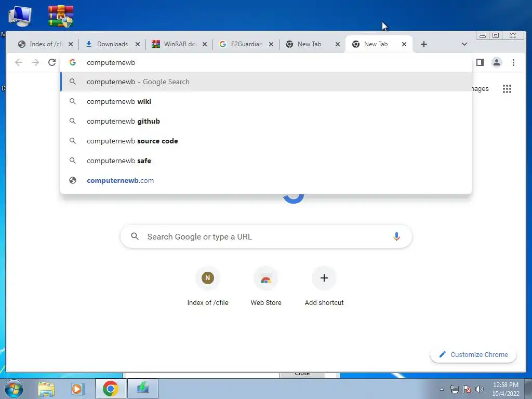Open the WinRAR desktop icon
532x399 pixels.
coord(61,16)
